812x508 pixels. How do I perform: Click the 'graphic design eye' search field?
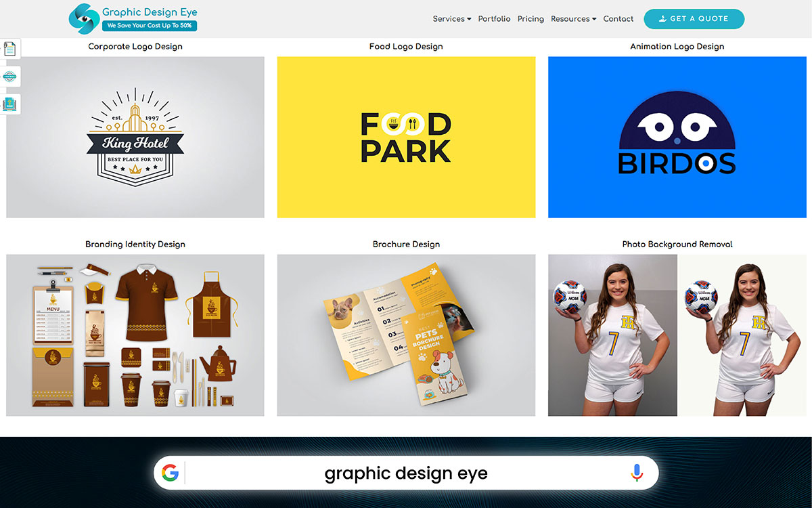[406, 473]
